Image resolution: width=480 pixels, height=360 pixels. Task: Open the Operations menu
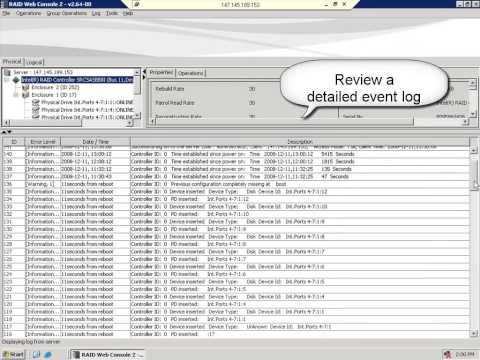click(28, 13)
